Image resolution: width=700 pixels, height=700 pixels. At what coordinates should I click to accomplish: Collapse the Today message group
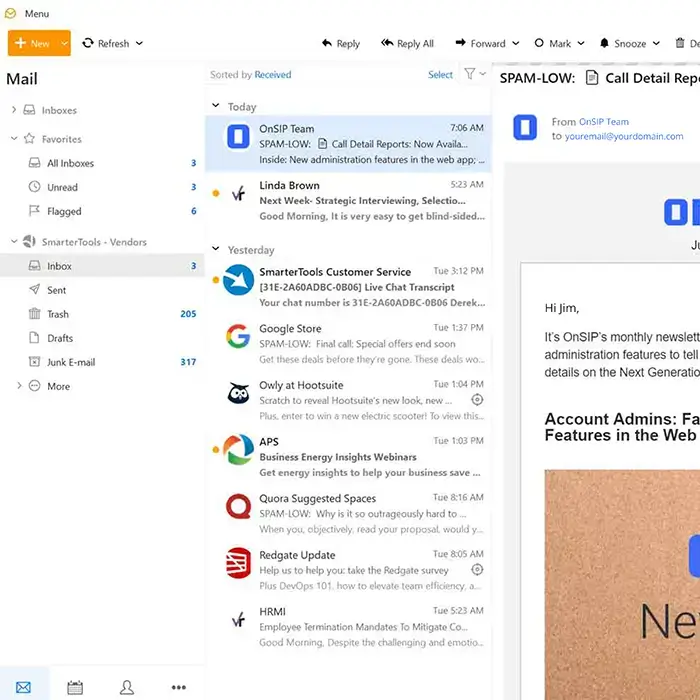tap(216, 106)
